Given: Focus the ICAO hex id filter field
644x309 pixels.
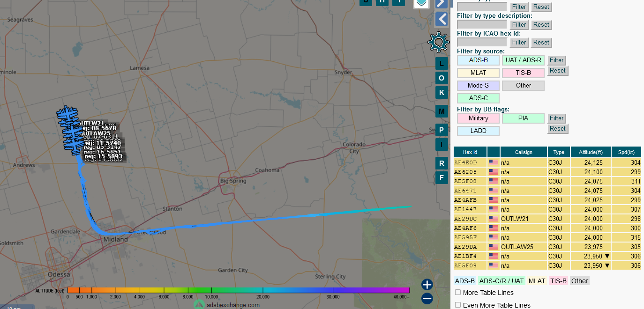Looking at the screenshot, I should tap(482, 42).
